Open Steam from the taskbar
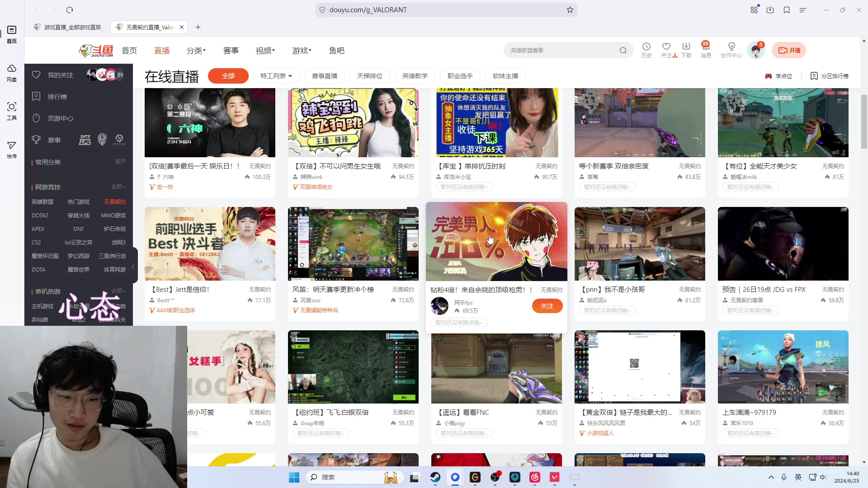868x488 pixels. [435, 477]
